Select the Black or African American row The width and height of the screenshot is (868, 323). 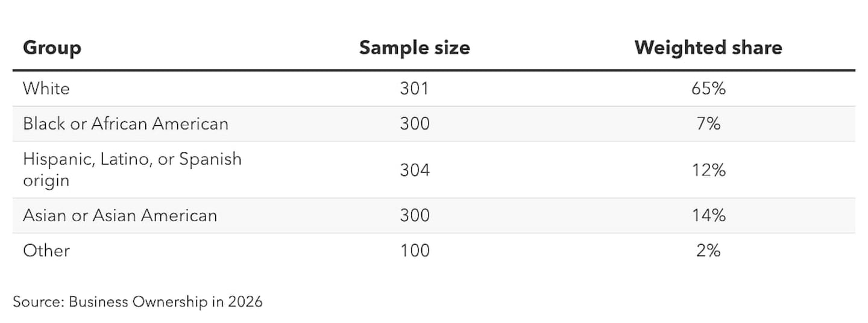pos(434,124)
